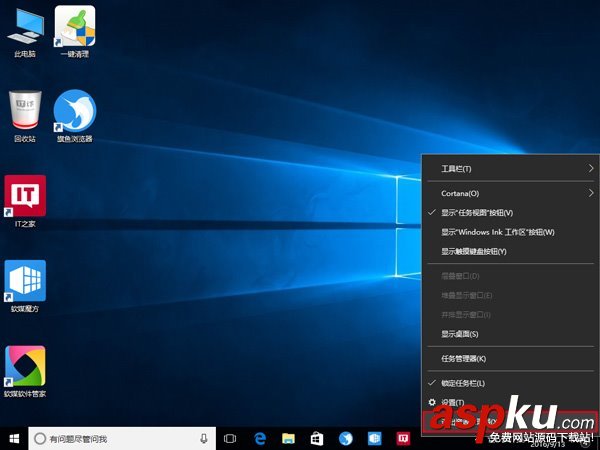Image resolution: width=600 pixels, height=450 pixels.
Task: Open 软媒魔方 from the taskbar
Action: (374, 439)
